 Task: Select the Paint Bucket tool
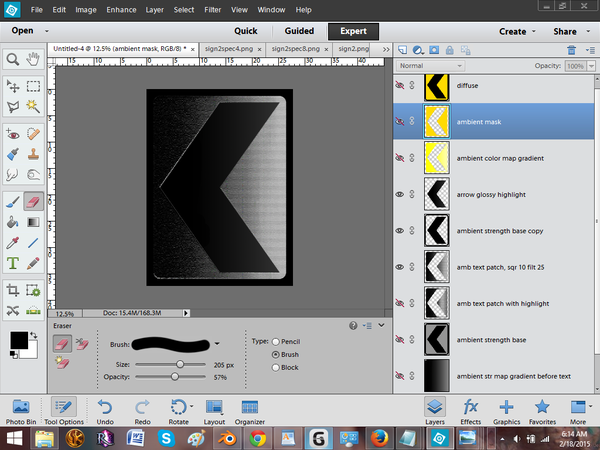tap(12, 222)
